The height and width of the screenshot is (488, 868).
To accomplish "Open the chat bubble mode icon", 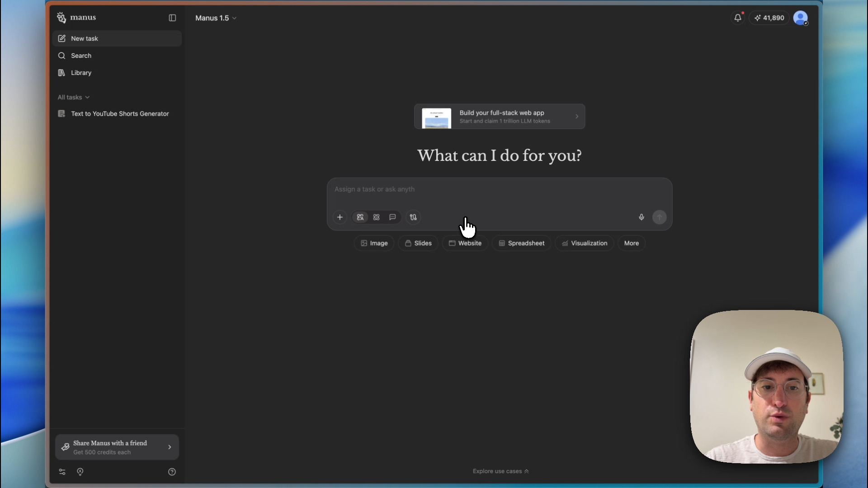I will (x=392, y=217).
